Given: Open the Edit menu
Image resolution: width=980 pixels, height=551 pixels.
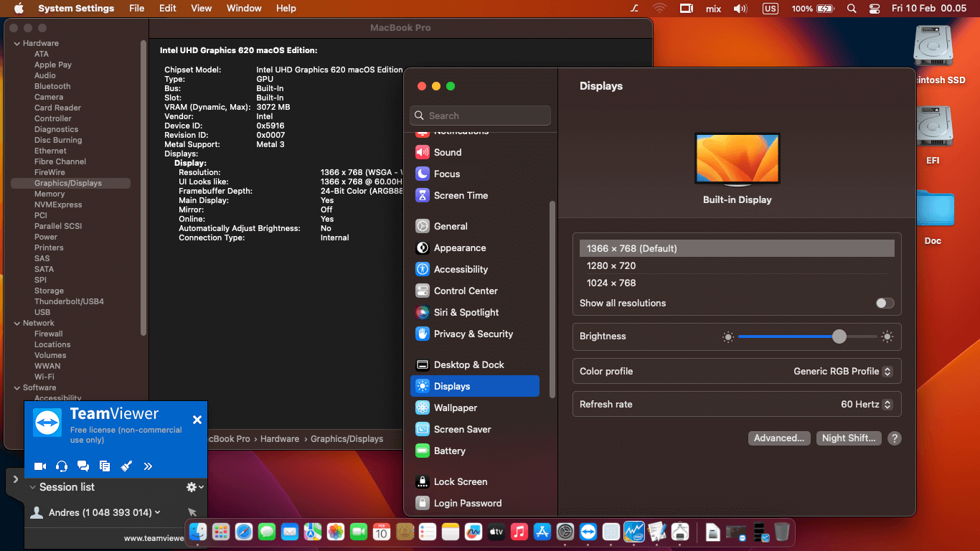Looking at the screenshot, I should pyautogui.click(x=168, y=9).
